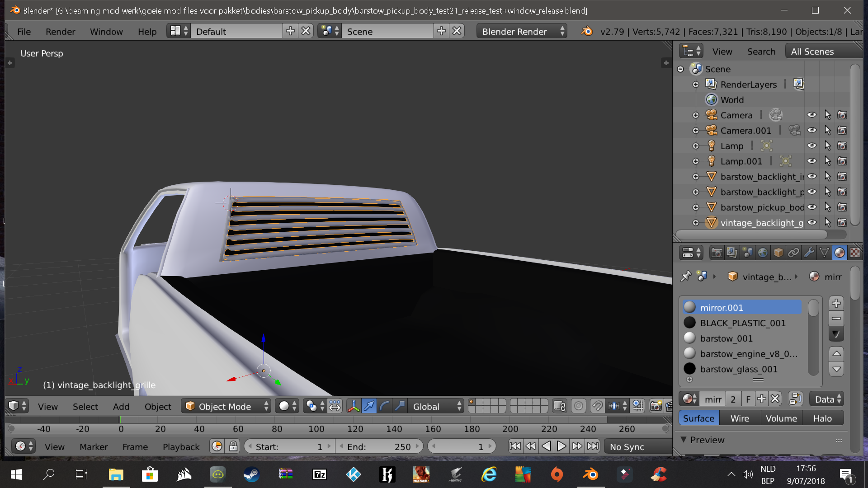This screenshot has width=868, height=488.
Task: Open the Render Layers properties tab
Action: pyautogui.click(x=732, y=253)
